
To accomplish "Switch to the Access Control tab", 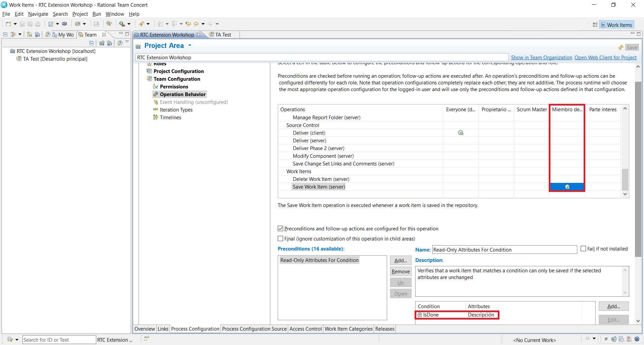I will point(306,329).
